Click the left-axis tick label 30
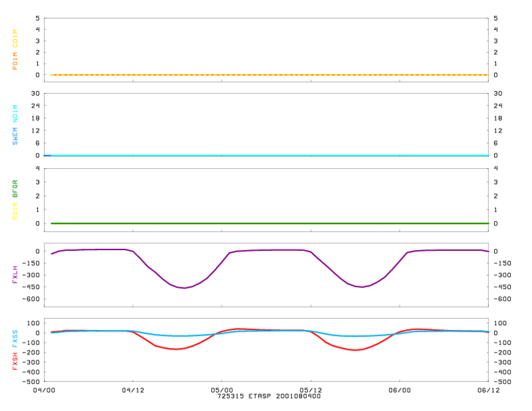This screenshot has height=411, width=532. tap(36, 93)
